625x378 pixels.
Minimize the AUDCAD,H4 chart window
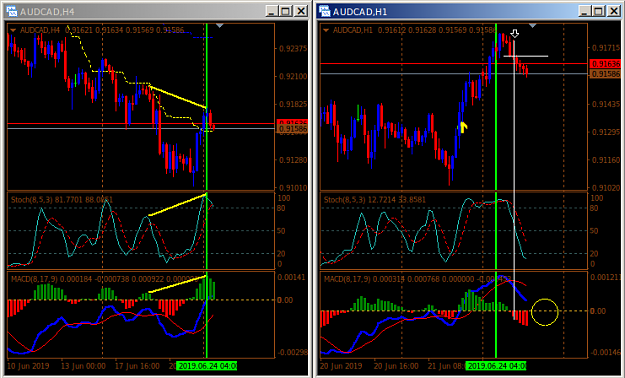click(272, 11)
